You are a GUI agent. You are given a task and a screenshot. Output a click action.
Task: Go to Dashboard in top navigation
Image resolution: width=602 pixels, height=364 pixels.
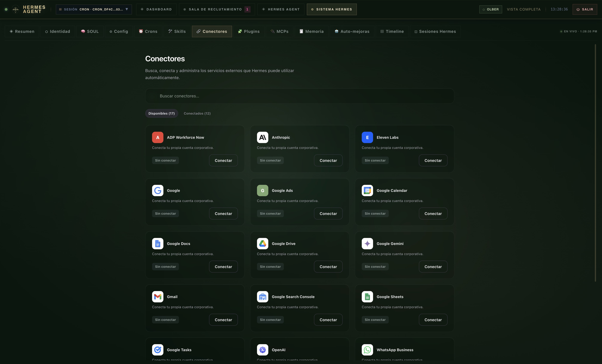(x=156, y=9)
